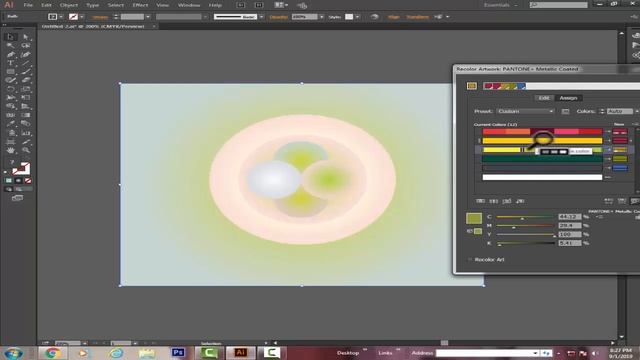Open the Effect menu
The height and width of the screenshot is (360, 640).
pyautogui.click(x=140, y=5)
